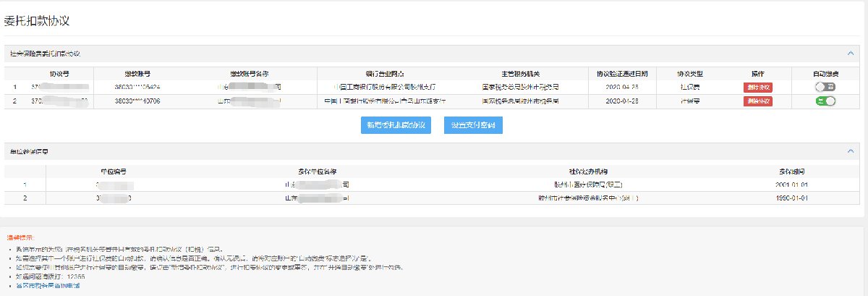Click the 自动缴费 column header
868x296 pixels.
pyautogui.click(x=825, y=74)
